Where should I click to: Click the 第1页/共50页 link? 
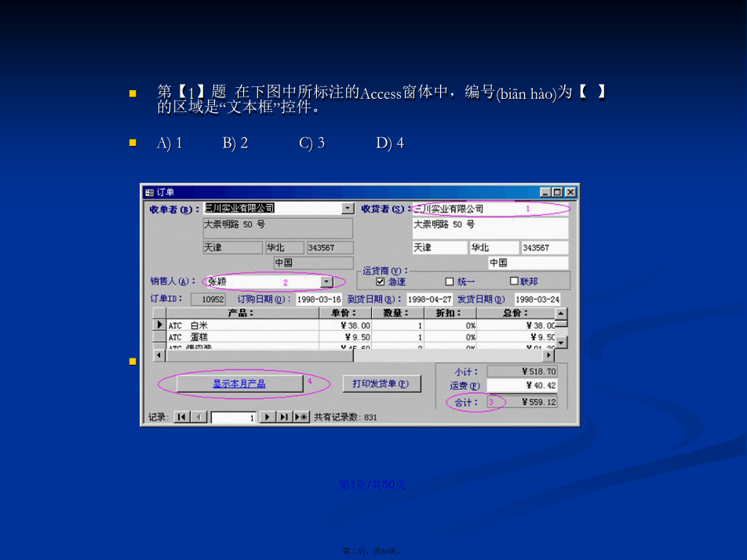(372, 485)
